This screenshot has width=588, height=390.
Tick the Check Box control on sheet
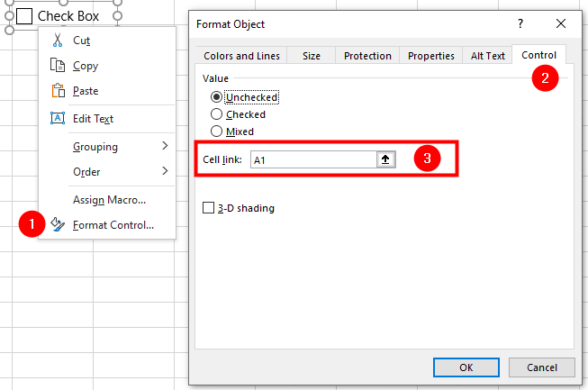pyautogui.click(x=24, y=16)
